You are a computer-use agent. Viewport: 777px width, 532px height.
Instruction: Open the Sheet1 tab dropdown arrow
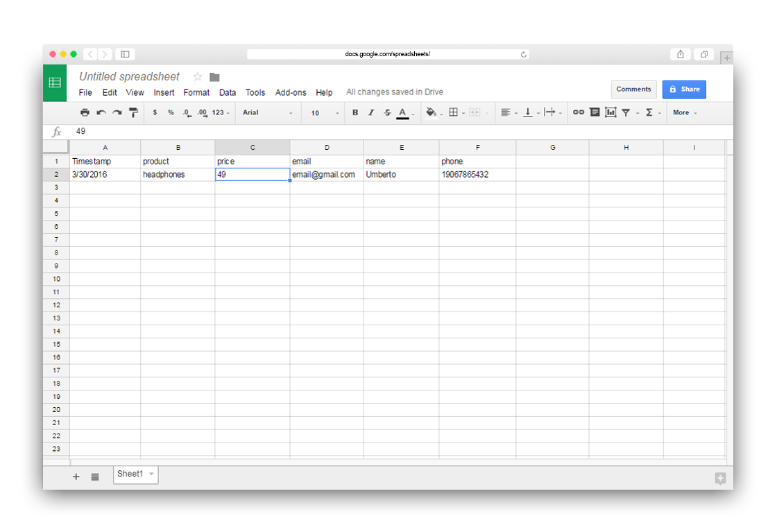(152, 474)
